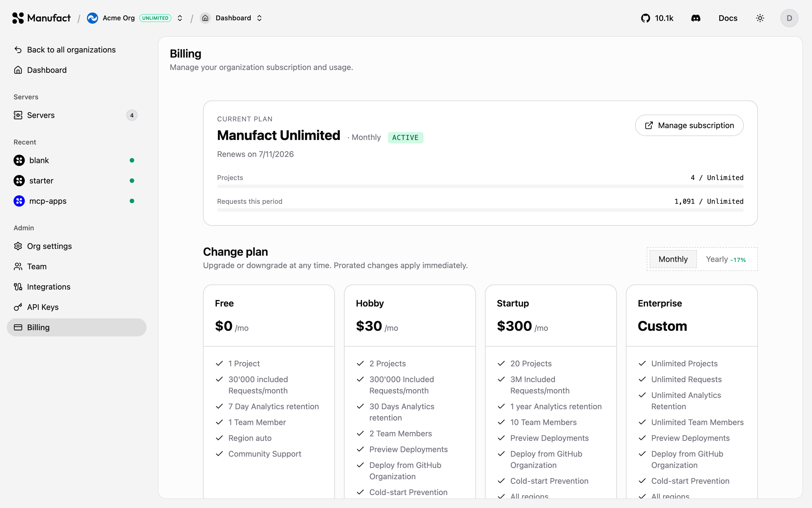Click the Unlimited Team Members feature

click(697, 422)
